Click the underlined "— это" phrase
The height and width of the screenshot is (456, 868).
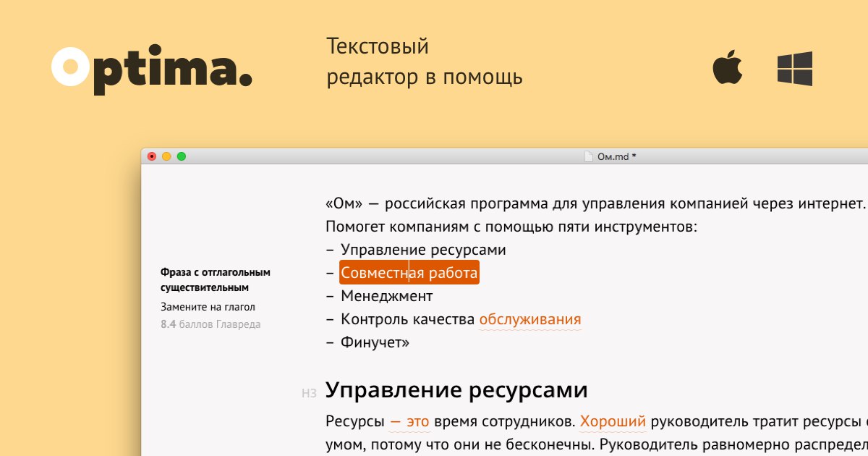pos(409,421)
